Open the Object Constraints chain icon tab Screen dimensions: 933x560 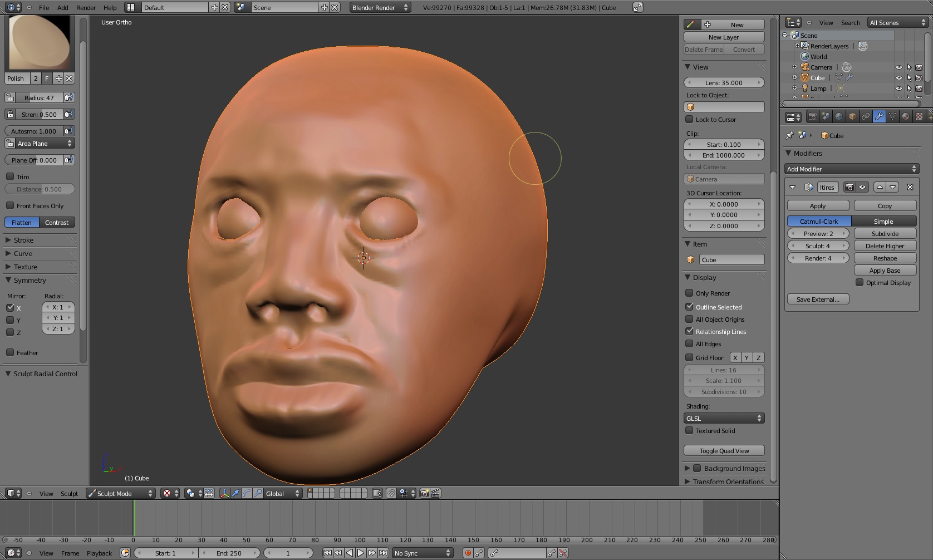point(866,117)
